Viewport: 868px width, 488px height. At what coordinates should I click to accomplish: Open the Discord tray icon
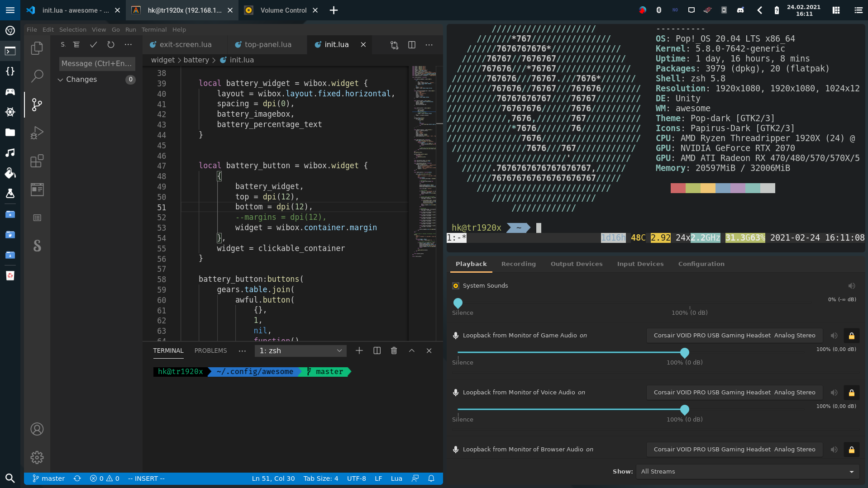click(x=740, y=10)
